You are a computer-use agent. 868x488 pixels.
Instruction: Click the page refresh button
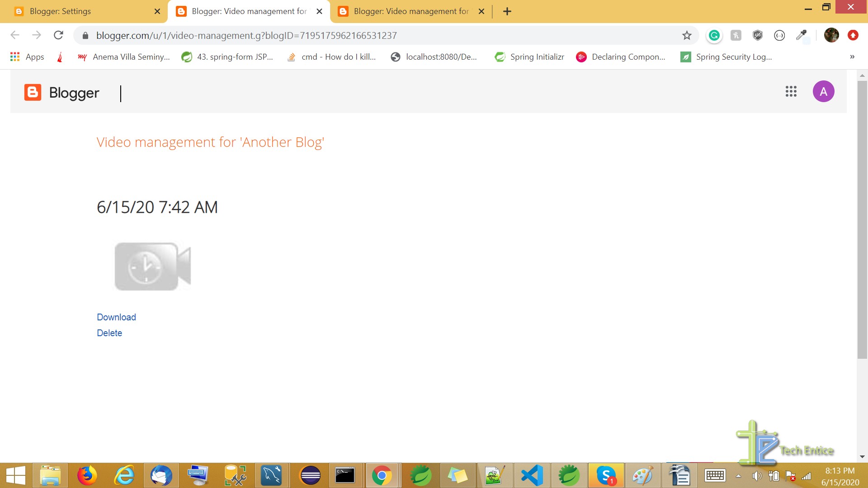tap(58, 35)
